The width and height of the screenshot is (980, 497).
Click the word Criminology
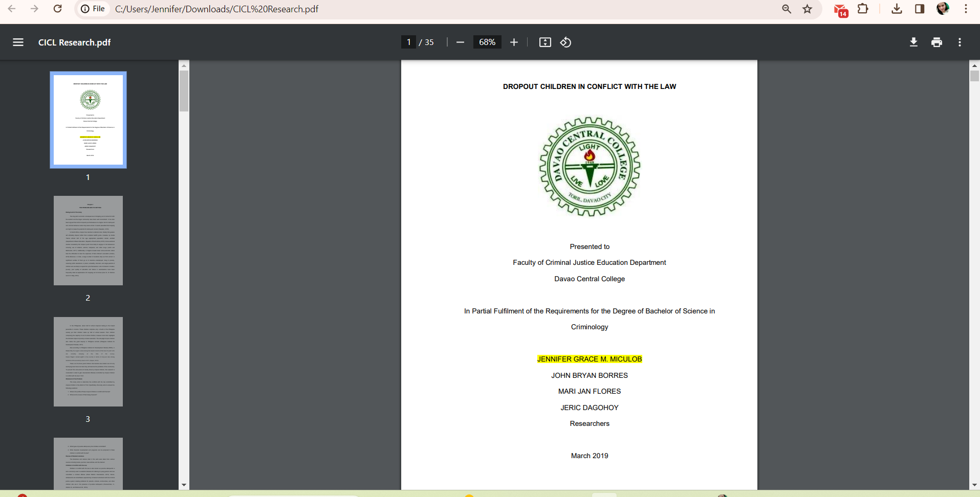(x=590, y=327)
